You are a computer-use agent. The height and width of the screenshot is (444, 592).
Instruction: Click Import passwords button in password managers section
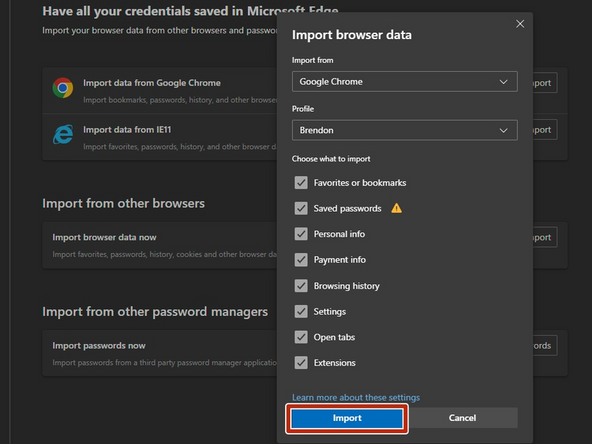545,345
